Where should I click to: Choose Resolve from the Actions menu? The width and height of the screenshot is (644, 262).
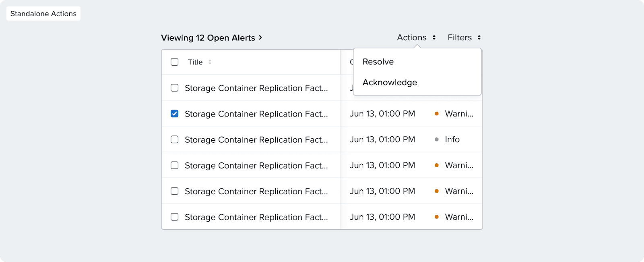coord(378,62)
